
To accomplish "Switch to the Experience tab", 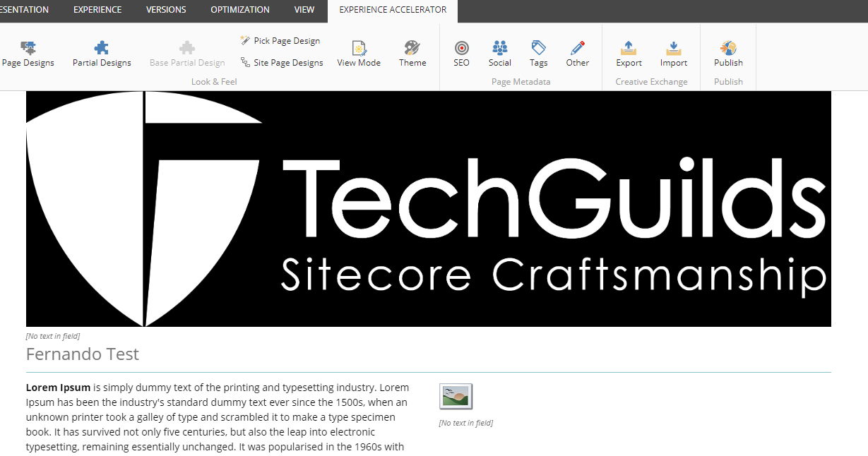I will (97, 10).
